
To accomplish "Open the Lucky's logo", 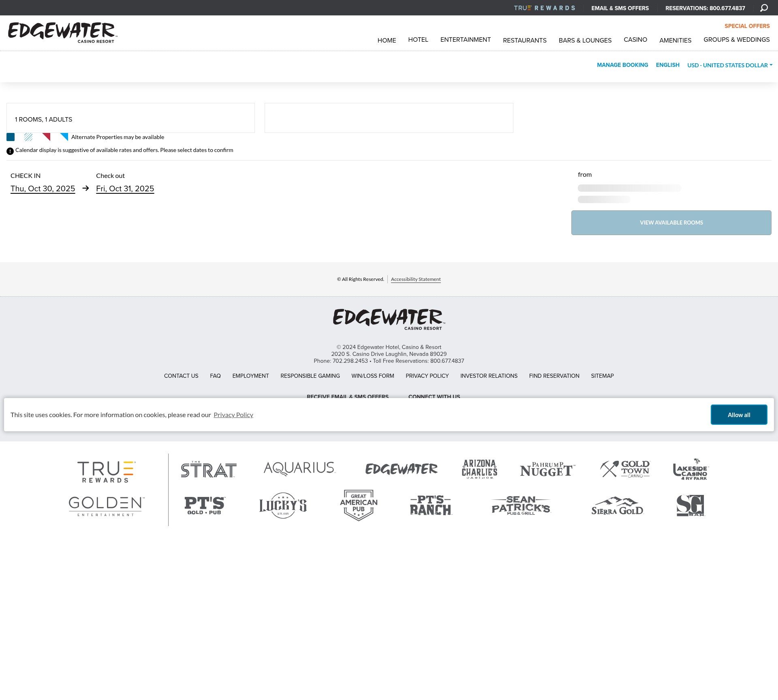I will (283, 505).
